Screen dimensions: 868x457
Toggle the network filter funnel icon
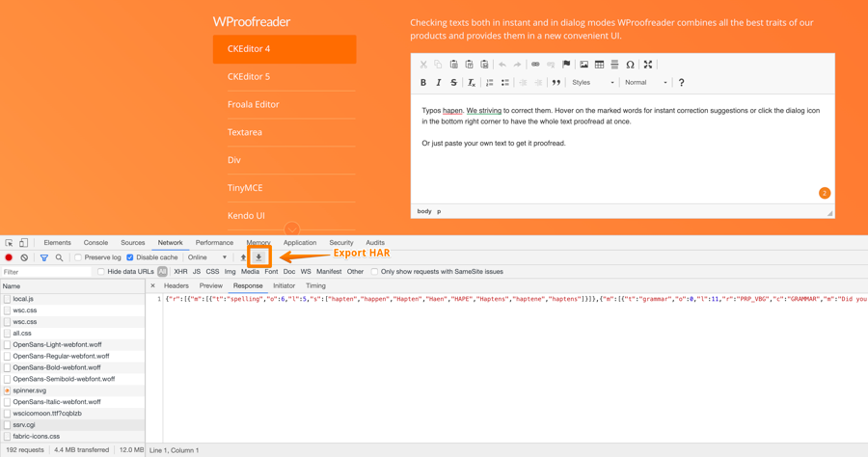[x=43, y=257]
